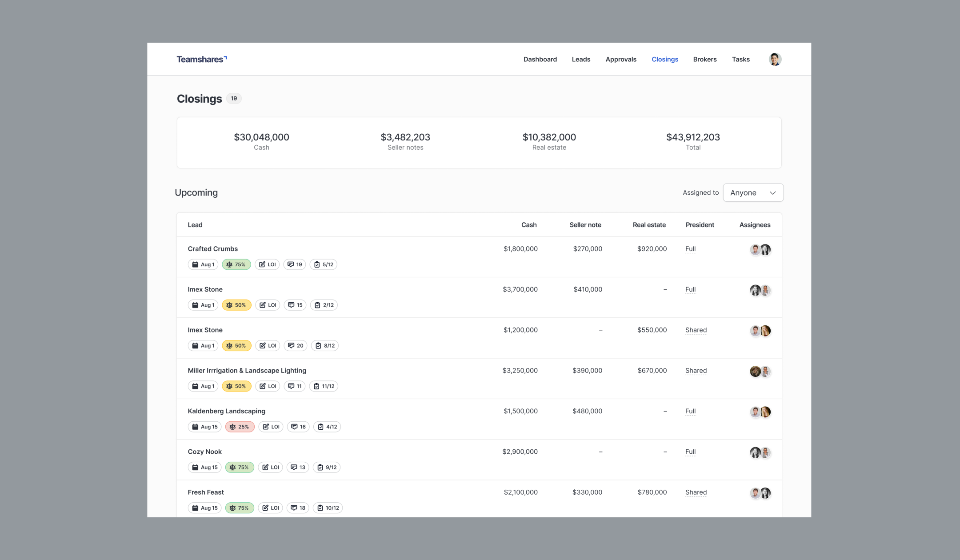
Task: Open the Assigned to Anyone dropdown
Action: coord(752,192)
